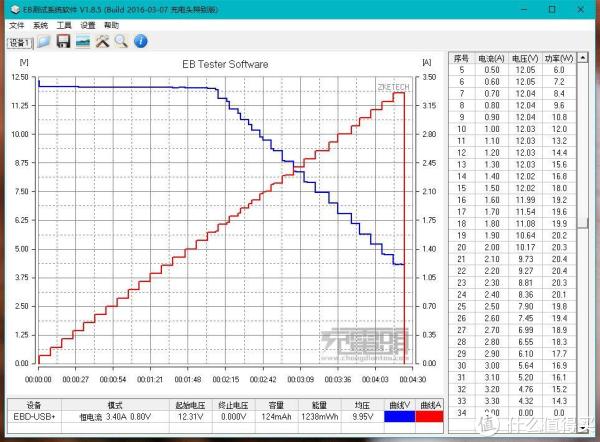
Task: Click voltage cell 11.99 in row 16
Action: (525, 200)
